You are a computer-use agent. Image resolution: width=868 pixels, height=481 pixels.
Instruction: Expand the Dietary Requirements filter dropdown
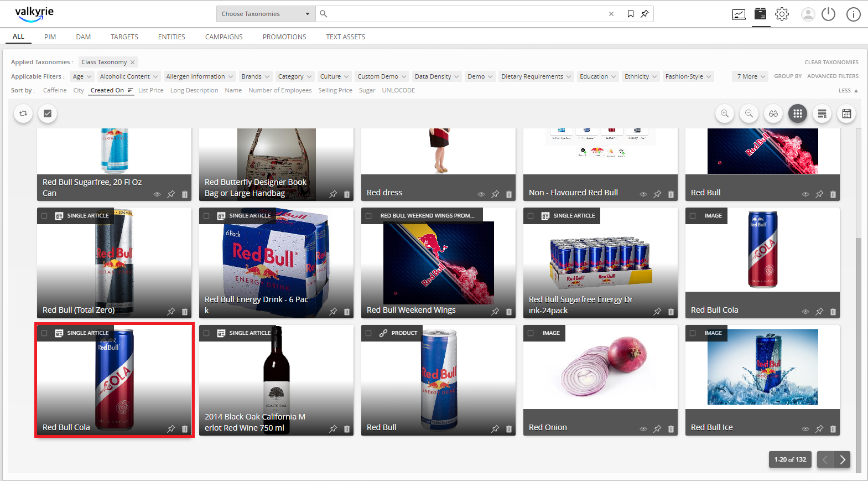pos(536,76)
